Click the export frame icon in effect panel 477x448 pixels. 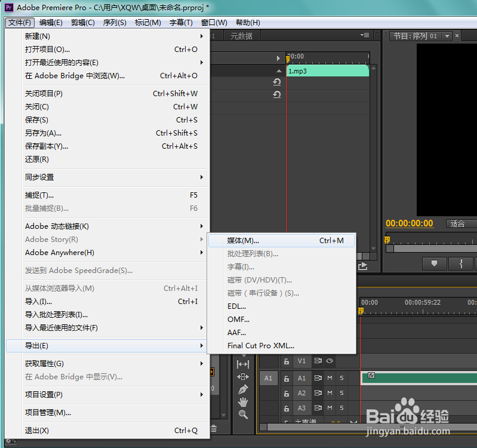(x=362, y=266)
